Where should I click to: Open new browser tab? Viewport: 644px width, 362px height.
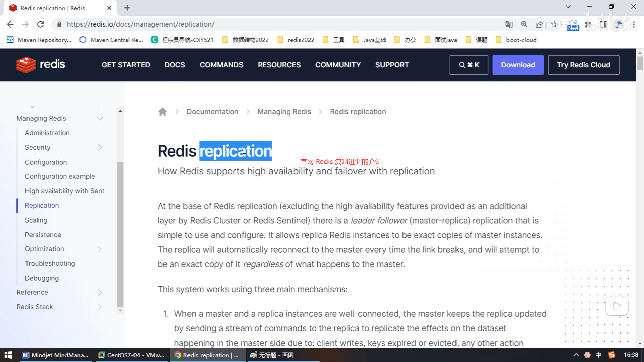tap(127, 8)
